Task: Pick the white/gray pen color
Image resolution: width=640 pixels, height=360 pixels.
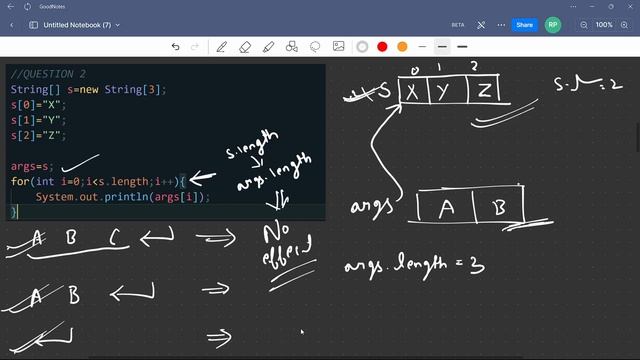Action: (x=362, y=47)
